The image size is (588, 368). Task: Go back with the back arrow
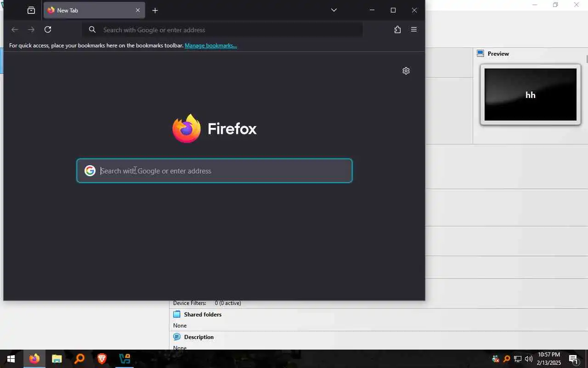click(x=15, y=29)
